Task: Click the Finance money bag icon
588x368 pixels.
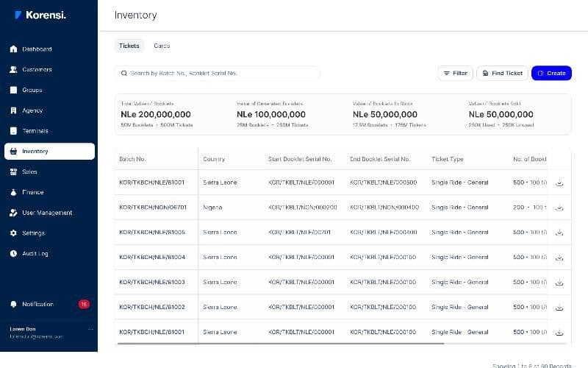Action: click(x=13, y=192)
